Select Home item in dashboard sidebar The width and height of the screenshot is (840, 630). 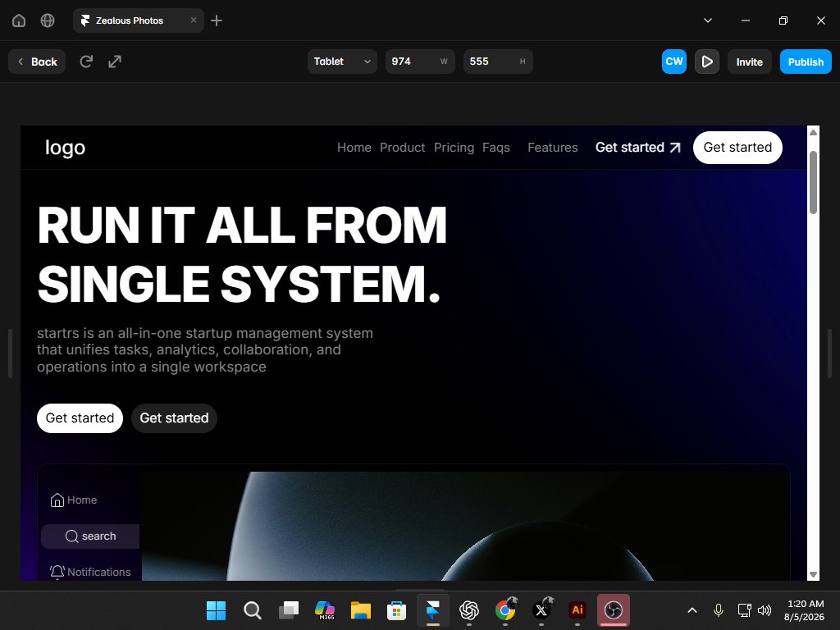(74, 500)
